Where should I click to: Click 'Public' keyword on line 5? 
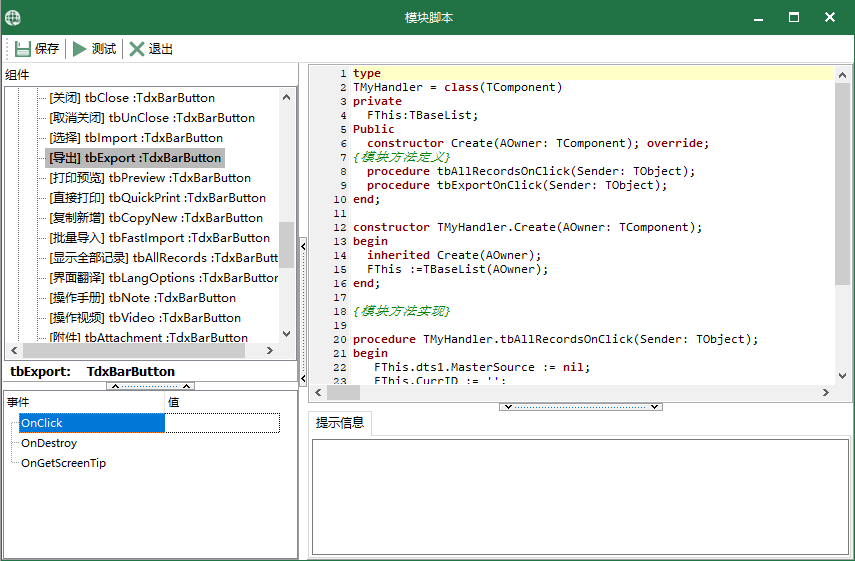tap(374, 129)
